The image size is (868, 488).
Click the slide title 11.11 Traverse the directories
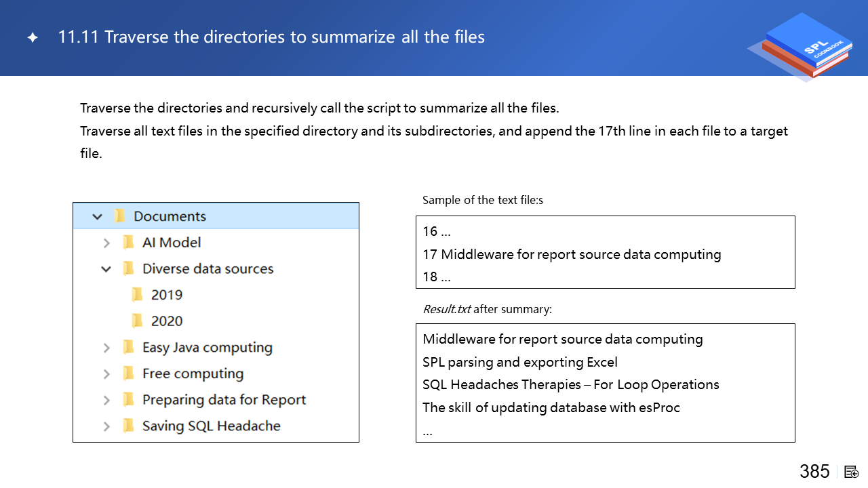coord(271,37)
